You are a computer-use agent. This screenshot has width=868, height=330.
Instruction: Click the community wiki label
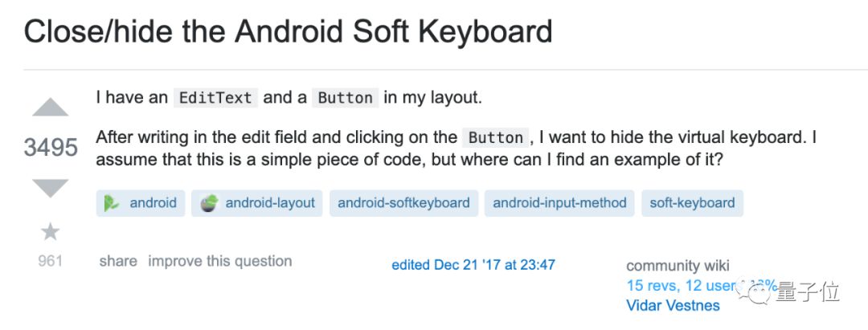tap(678, 266)
